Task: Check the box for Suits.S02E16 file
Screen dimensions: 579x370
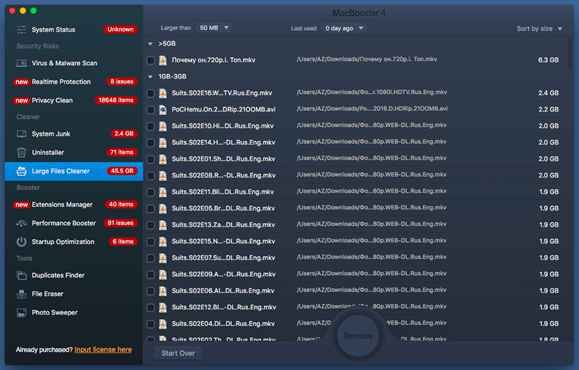Action: point(150,93)
